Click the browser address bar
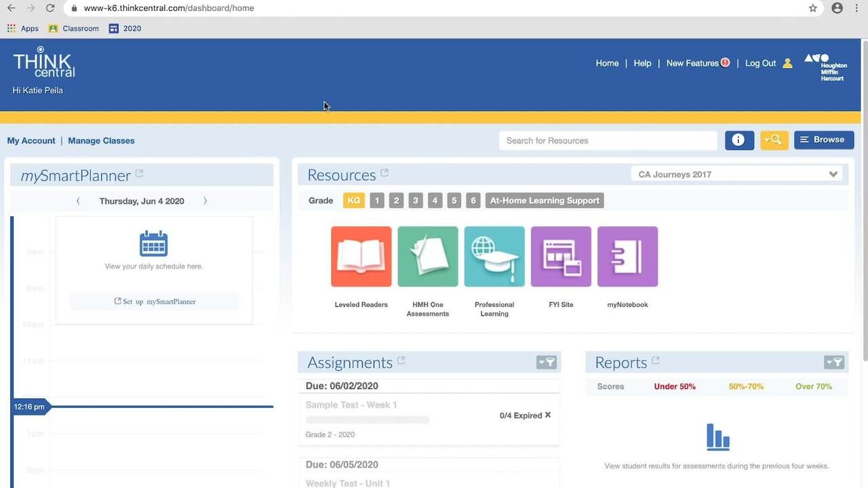The width and height of the screenshot is (868, 488). (x=441, y=8)
